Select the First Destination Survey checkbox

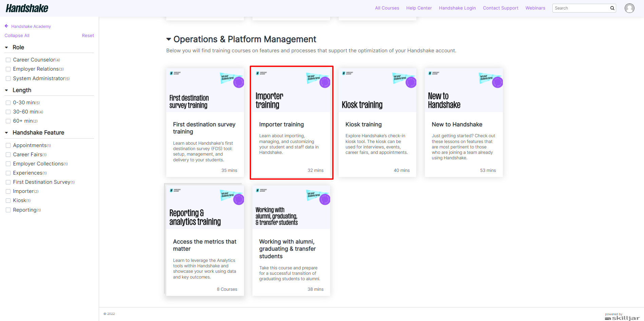pos(8,182)
